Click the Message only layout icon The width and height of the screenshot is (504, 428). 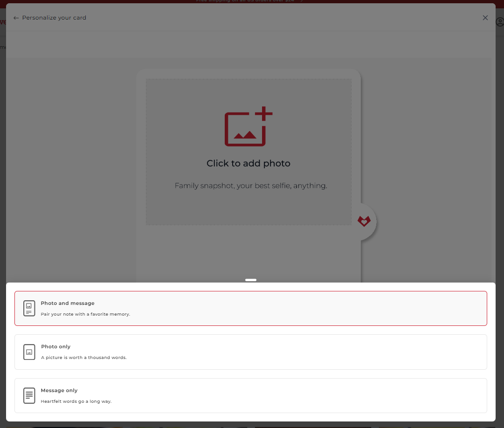(x=29, y=395)
